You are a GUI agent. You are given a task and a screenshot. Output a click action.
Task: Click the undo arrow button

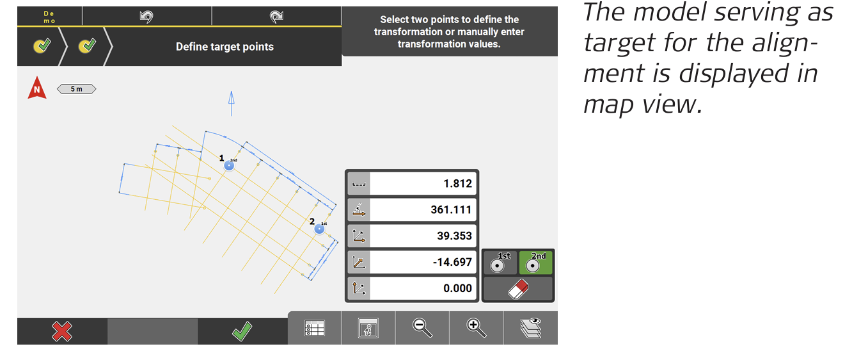146,17
